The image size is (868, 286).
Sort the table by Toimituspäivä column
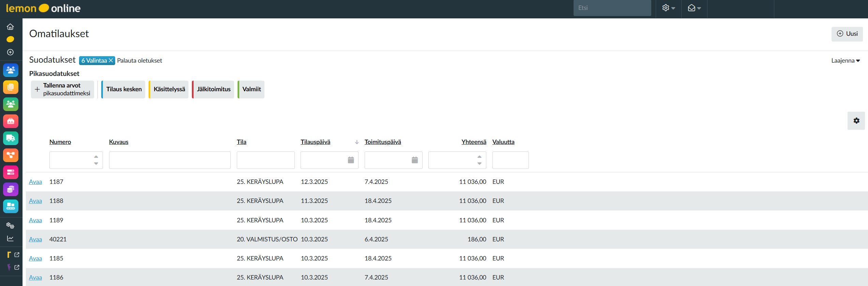(382, 142)
